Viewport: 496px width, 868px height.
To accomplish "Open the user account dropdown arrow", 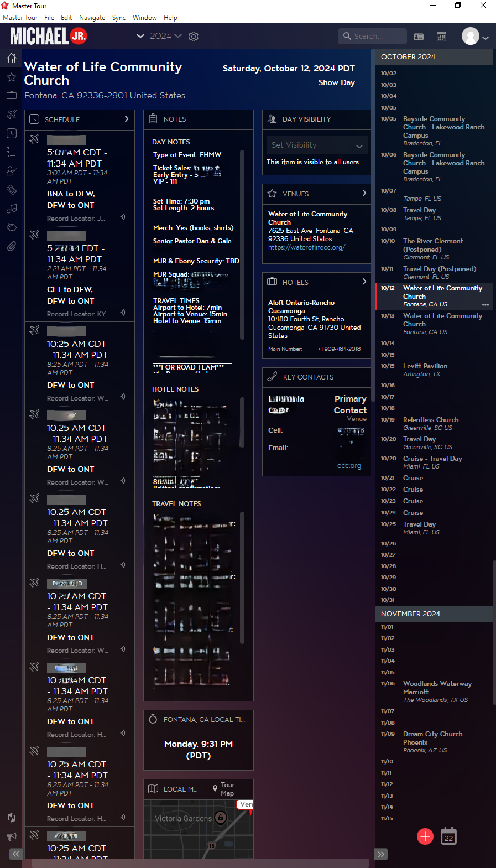I will pyautogui.click(x=485, y=38).
